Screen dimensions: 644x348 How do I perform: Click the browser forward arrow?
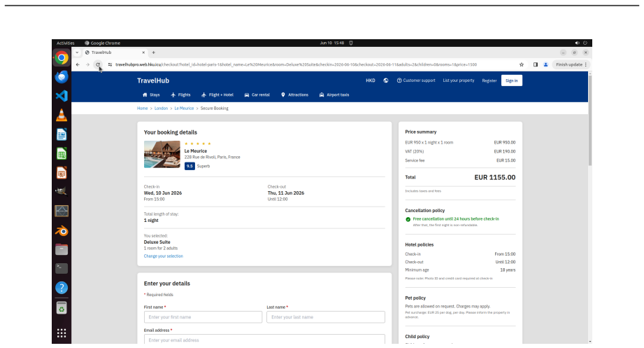(87, 64)
